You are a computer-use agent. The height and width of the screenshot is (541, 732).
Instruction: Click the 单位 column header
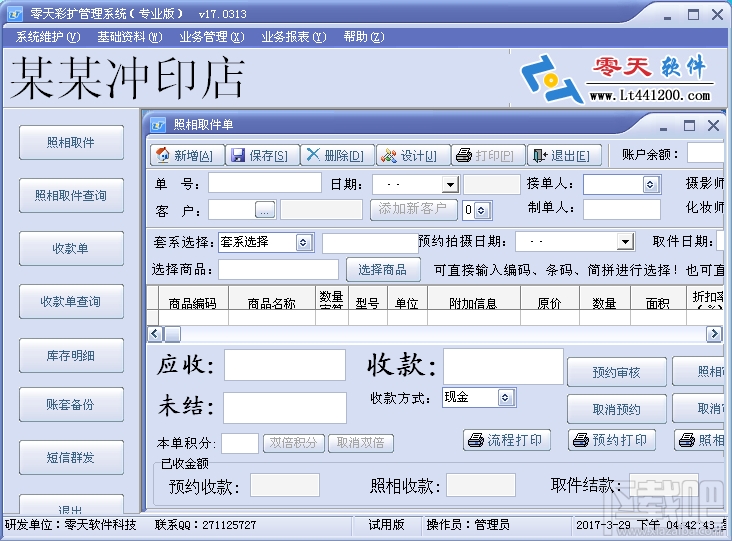click(x=407, y=298)
